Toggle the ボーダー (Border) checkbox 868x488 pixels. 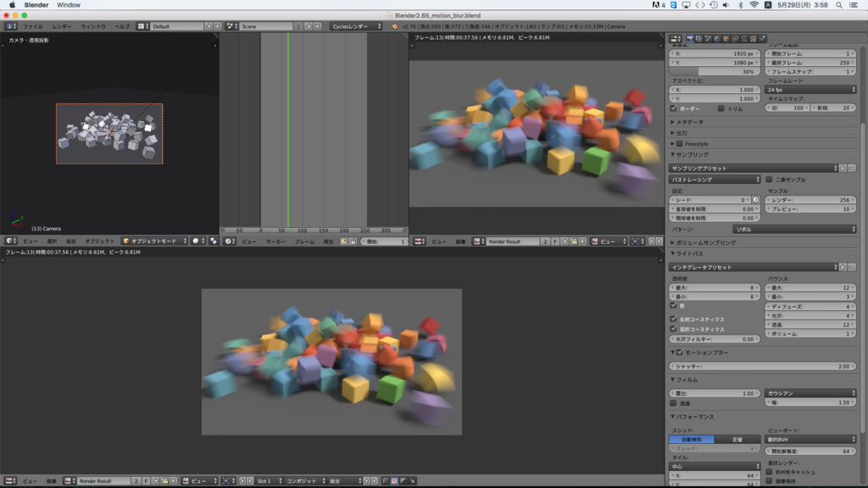(x=674, y=108)
